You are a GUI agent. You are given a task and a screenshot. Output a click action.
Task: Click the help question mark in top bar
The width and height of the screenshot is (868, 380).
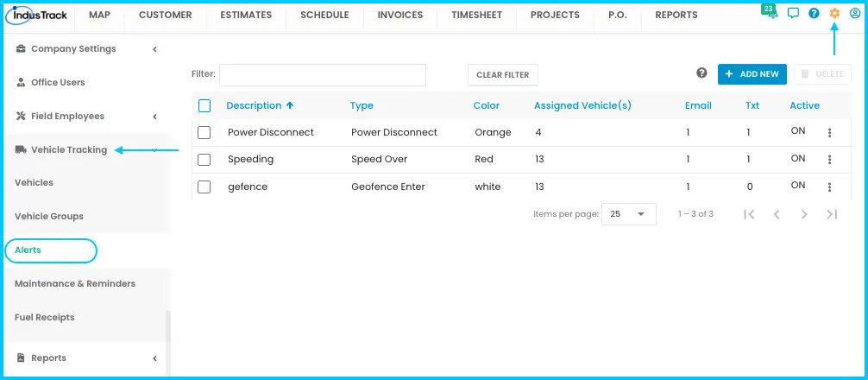coord(814,13)
